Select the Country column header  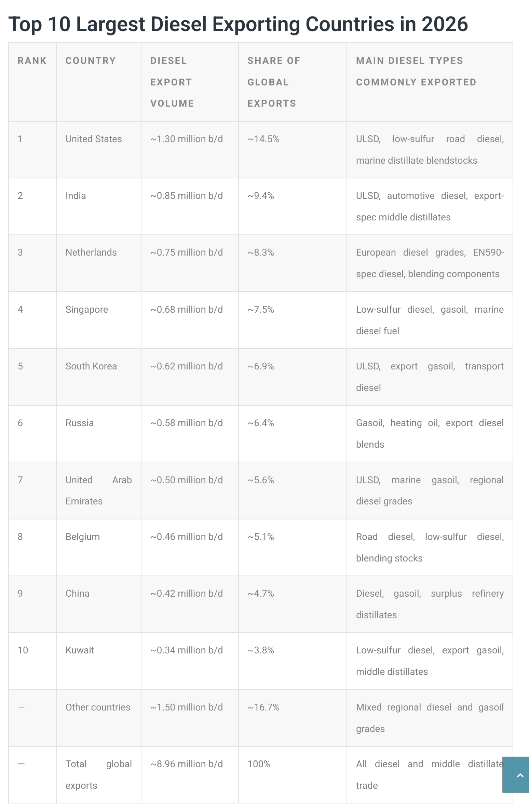coord(91,61)
